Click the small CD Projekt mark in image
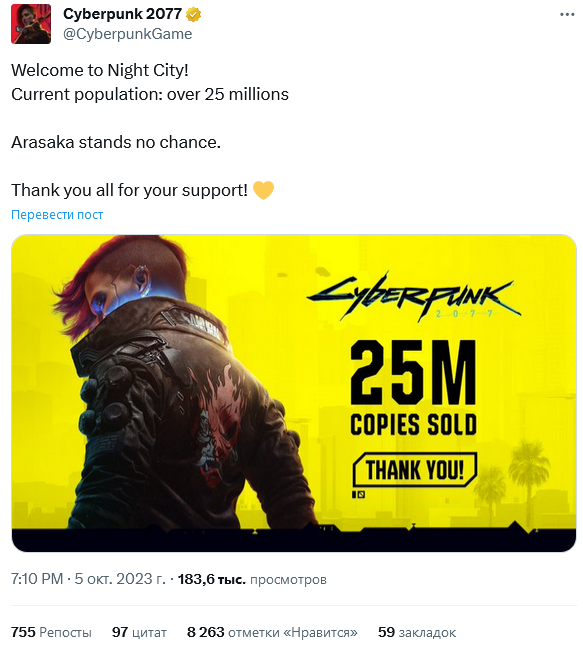The image size is (583, 645). [x=358, y=494]
